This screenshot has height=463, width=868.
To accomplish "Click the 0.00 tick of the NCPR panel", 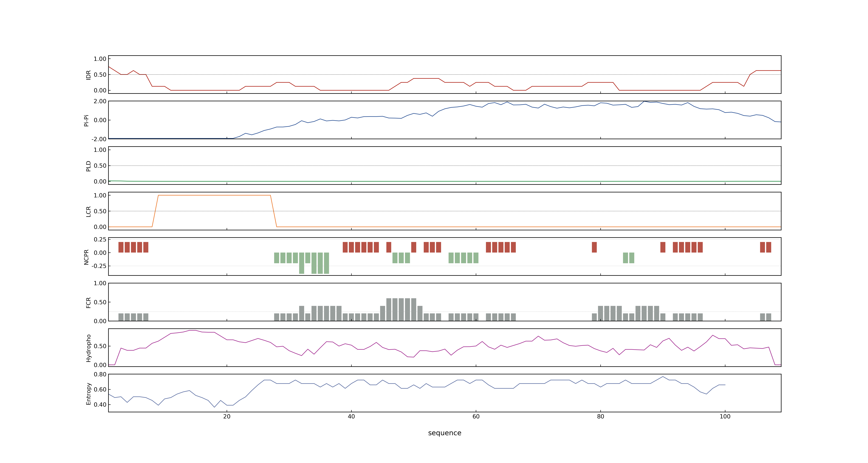I will pyautogui.click(x=100, y=253).
